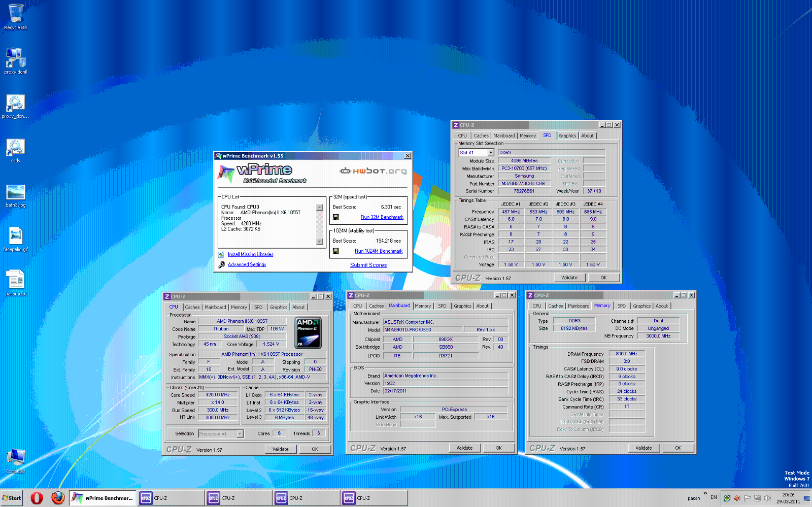Click the AMD Phenom II logo image
Image resolution: width=812 pixels, height=507 pixels.
click(308, 333)
